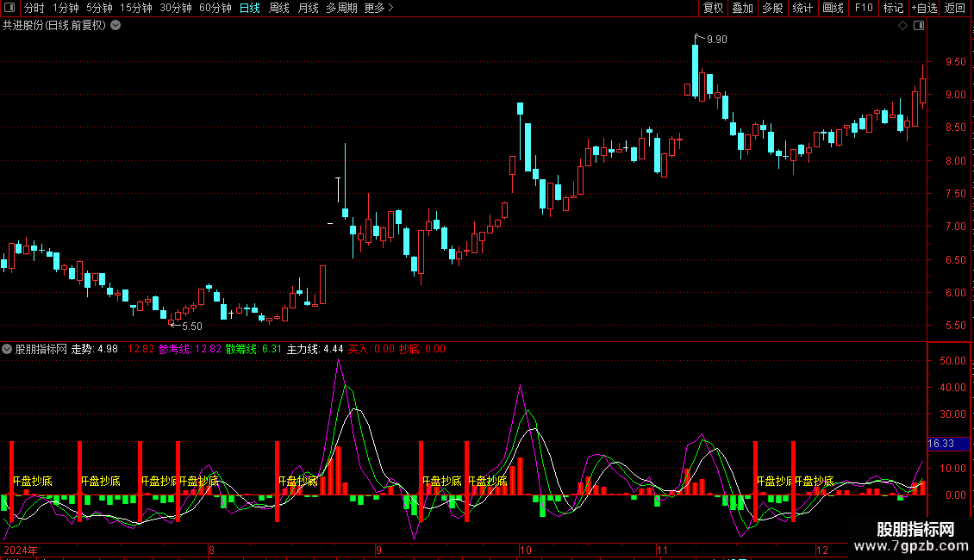Select the 1分钟 period tab
The image size is (974, 560).
click(66, 8)
